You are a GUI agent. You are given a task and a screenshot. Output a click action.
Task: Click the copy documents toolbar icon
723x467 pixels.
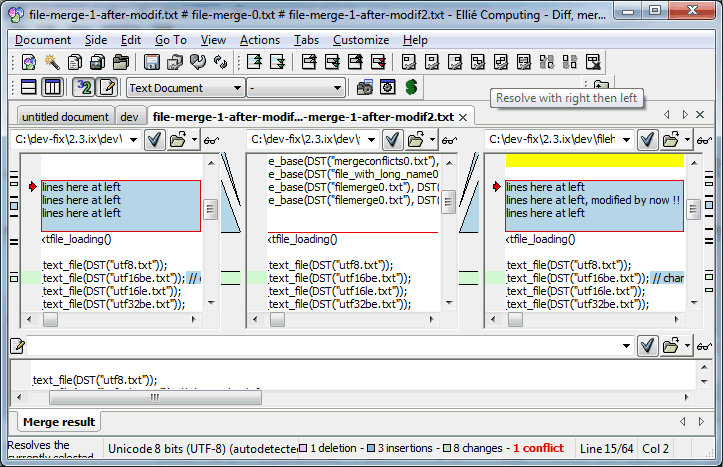tap(75, 62)
